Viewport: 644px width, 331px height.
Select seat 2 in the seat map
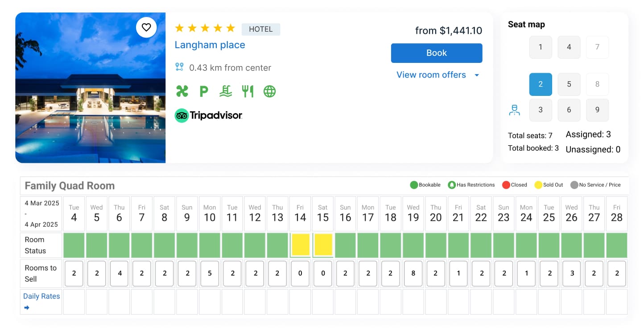pyautogui.click(x=541, y=84)
